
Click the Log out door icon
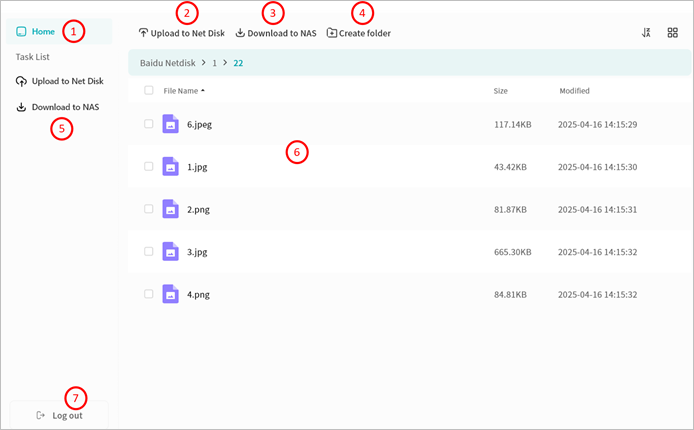click(41, 415)
